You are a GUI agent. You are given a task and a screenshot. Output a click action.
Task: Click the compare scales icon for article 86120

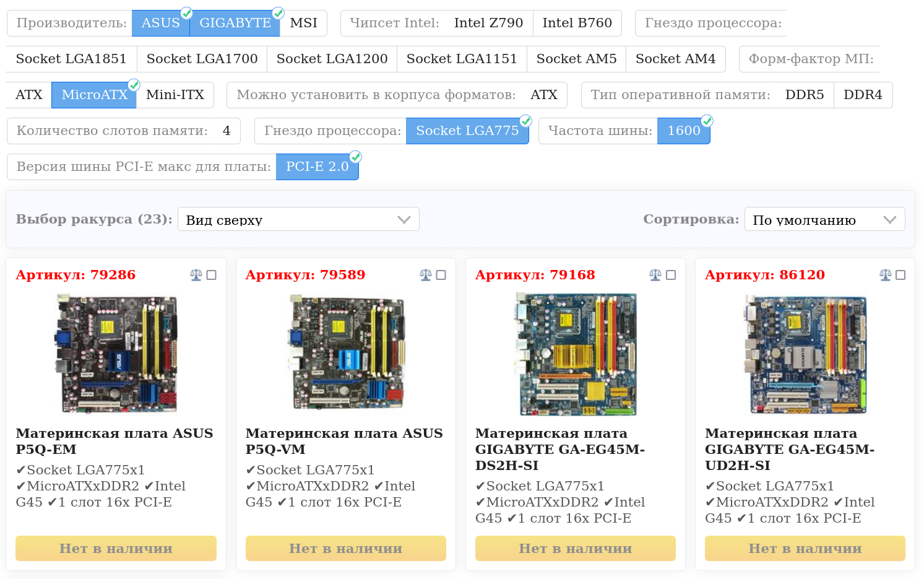tap(886, 275)
